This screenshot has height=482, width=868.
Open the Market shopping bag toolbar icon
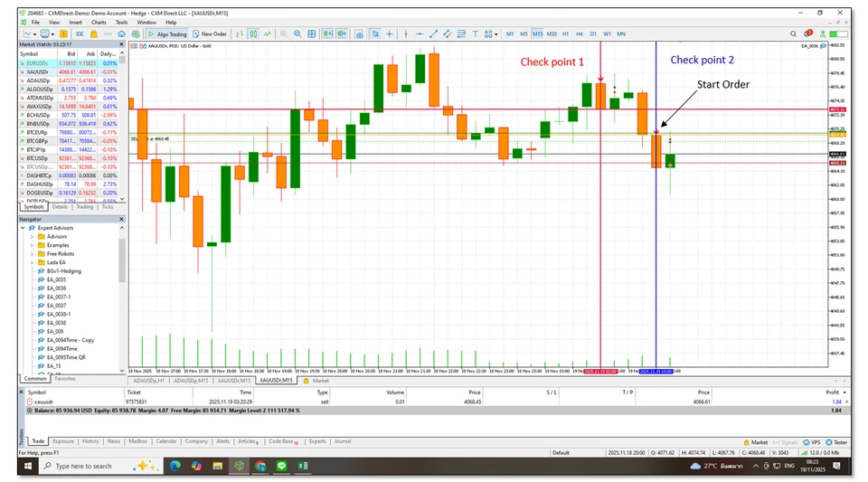point(94,33)
